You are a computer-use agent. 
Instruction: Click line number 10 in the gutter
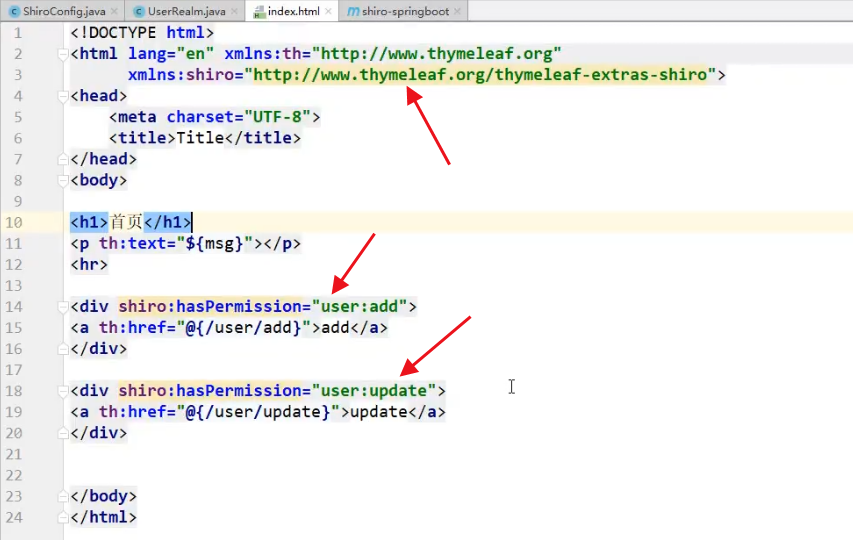coord(14,223)
